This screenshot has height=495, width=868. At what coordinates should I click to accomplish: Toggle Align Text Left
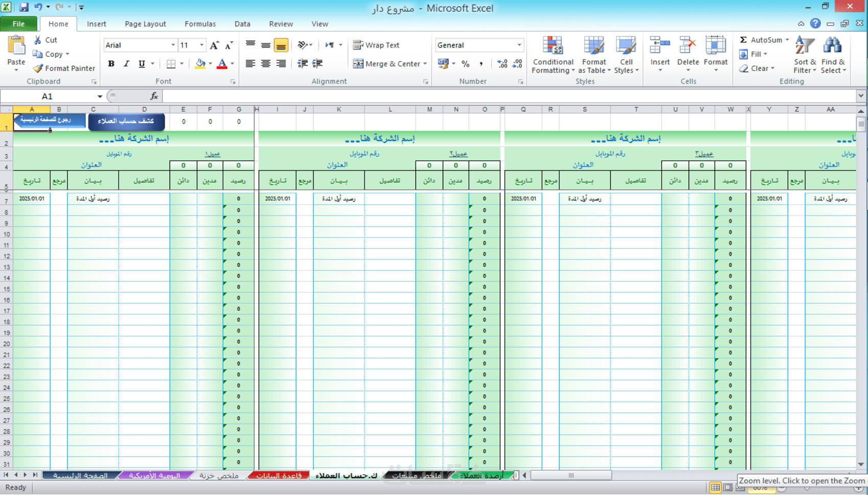click(250, 64)
